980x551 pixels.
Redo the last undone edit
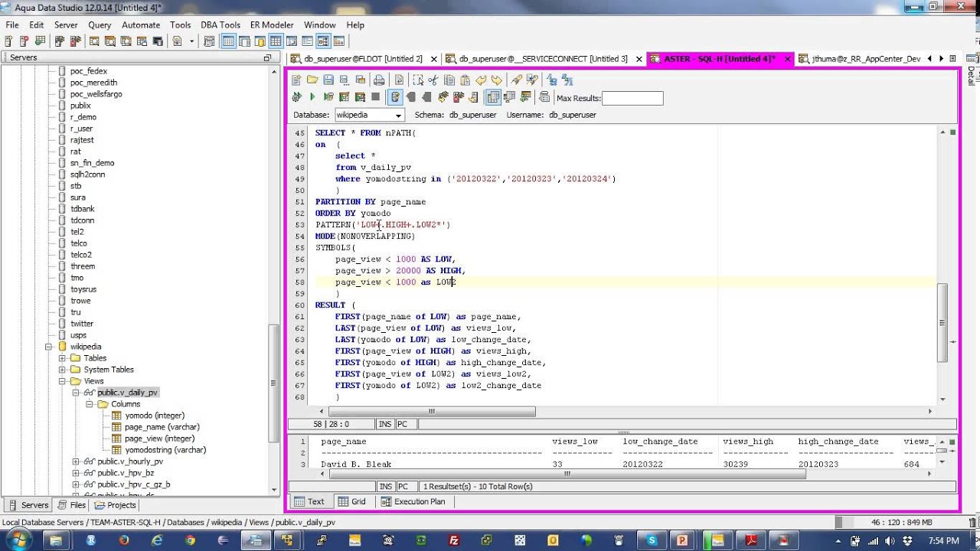pos(497,80)
